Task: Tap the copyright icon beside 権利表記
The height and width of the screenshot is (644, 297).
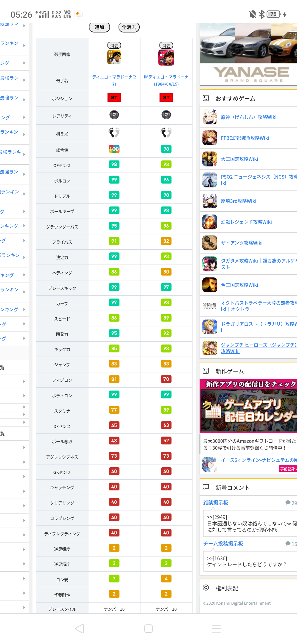Action: coord(206,588)
